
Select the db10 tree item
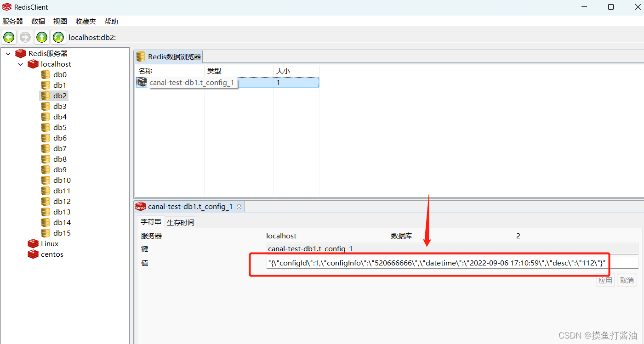56,180
